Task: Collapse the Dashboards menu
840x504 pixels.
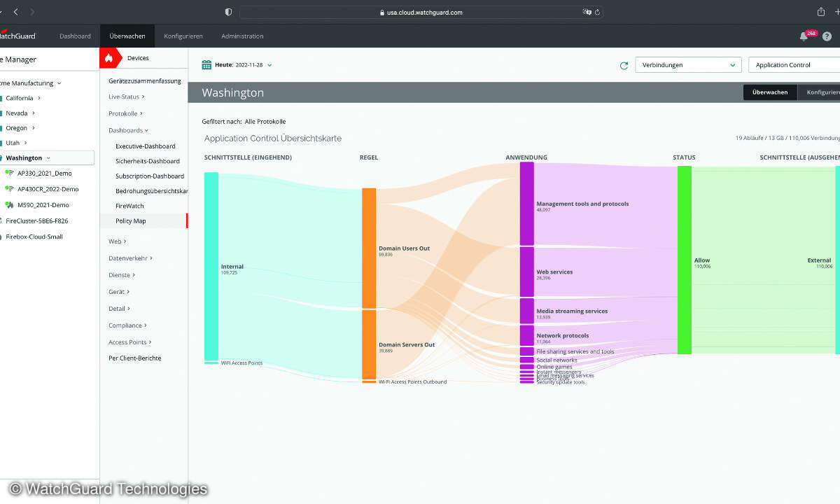Action: (128, 130)
